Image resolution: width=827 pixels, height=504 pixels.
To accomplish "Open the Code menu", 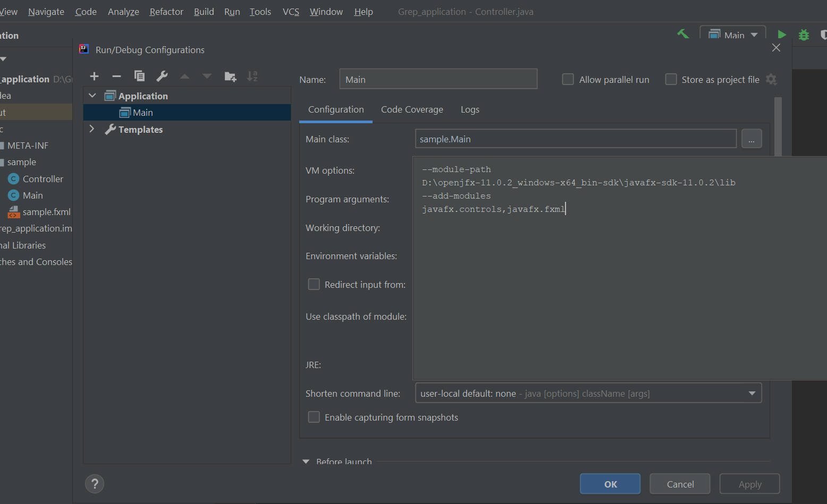I will (x=86, y=12).
